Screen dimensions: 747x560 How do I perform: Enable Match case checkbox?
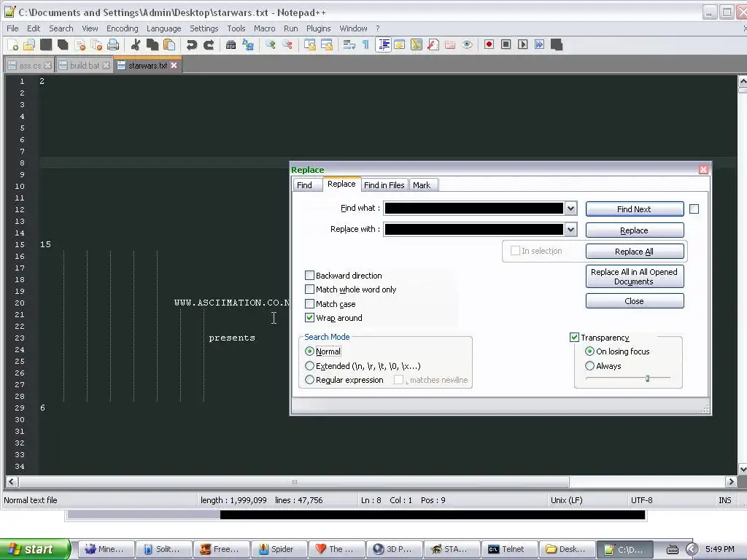pos(309,304)
